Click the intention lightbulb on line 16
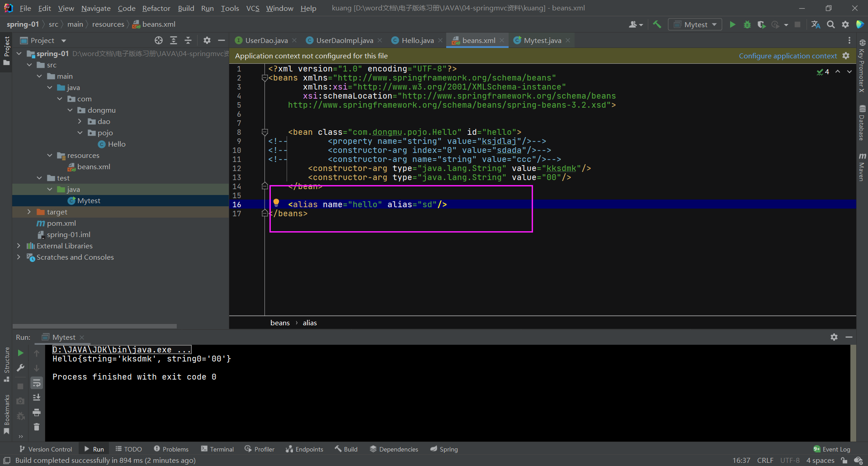This screenshot has width=868, height=466. pos(276,203)
